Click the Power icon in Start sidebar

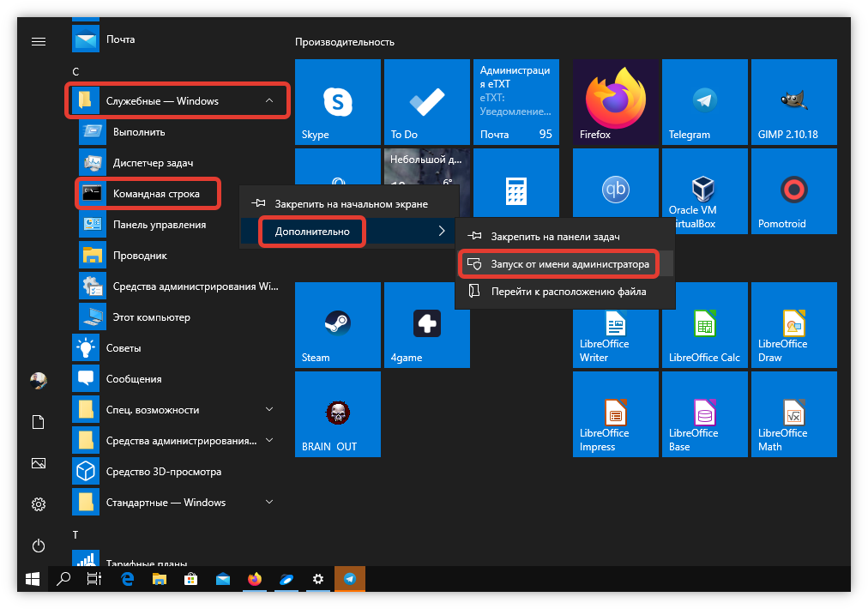click(38, 546)
